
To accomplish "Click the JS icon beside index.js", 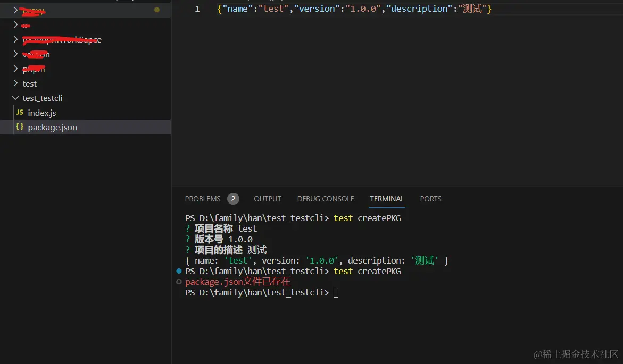I will point(20,112).
